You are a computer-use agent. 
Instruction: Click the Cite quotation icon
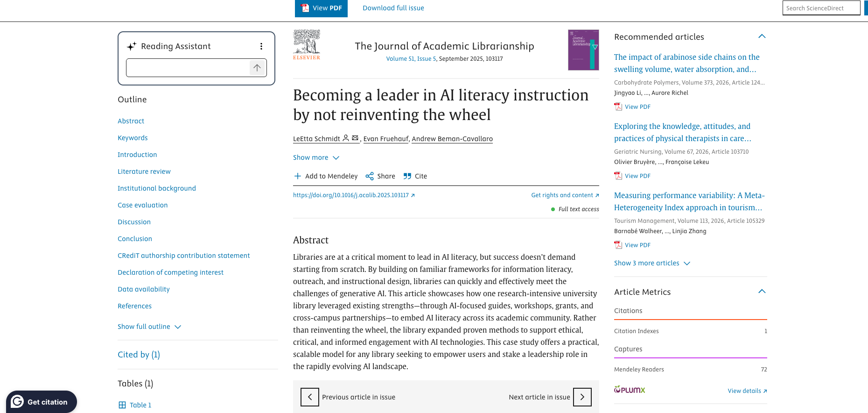click(407, 176)
